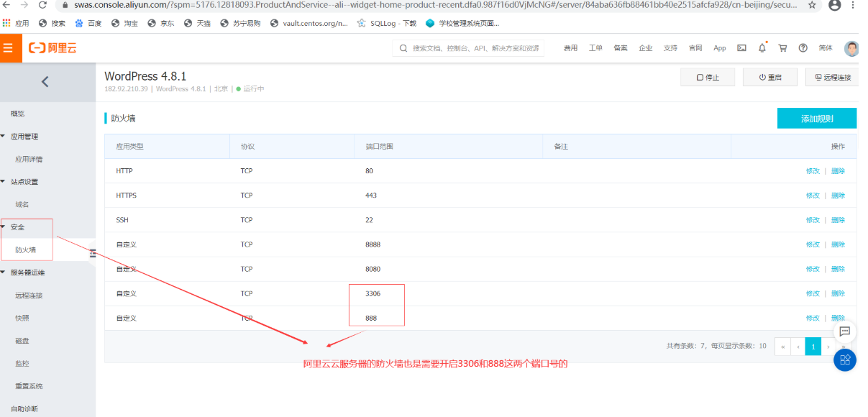Click the 远程连接 button at top
This screenshot has width=868, height=417.
point(832,77)
